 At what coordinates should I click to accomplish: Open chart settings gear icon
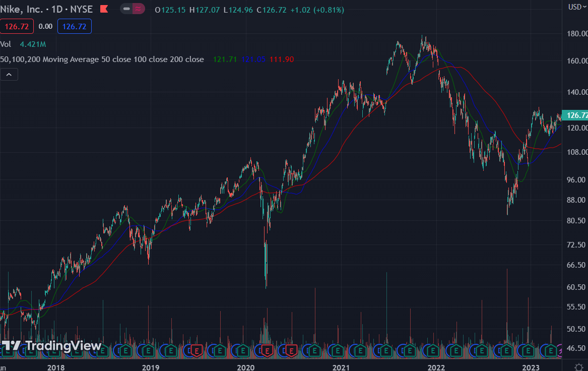click(578, 367)
